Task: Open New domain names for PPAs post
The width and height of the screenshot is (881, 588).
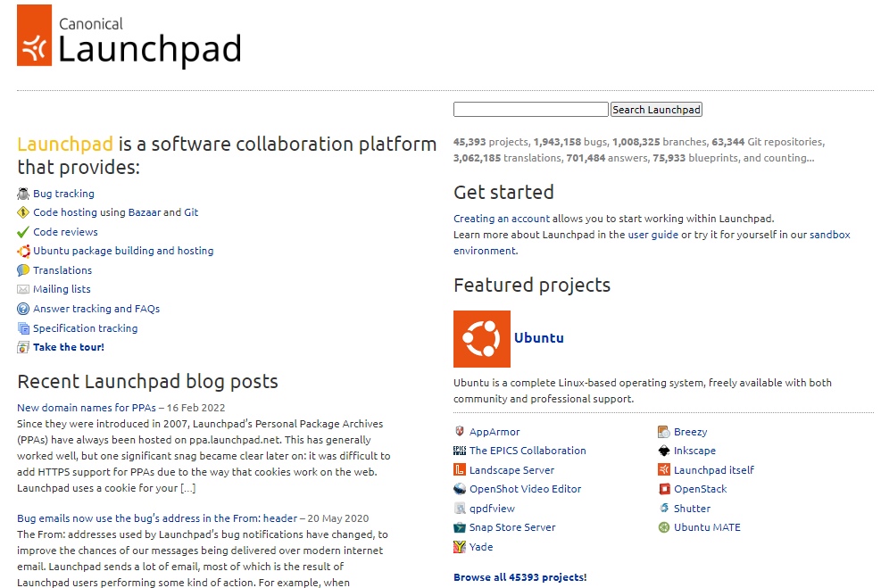Action: click(87, 408)
